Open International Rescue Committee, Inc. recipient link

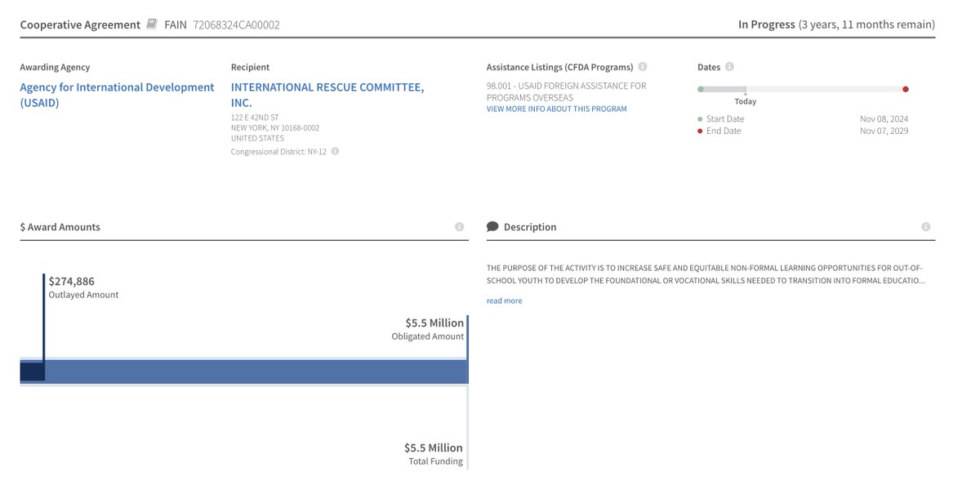(x=327, y=95)
